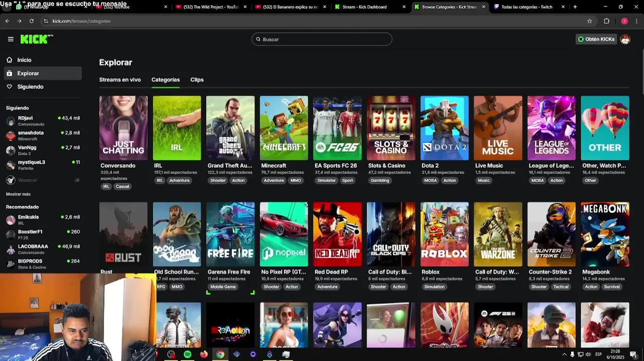Switch to the Stream - Kick Dashboard browser tab
644x361 pixels.
tap(370, 7)
